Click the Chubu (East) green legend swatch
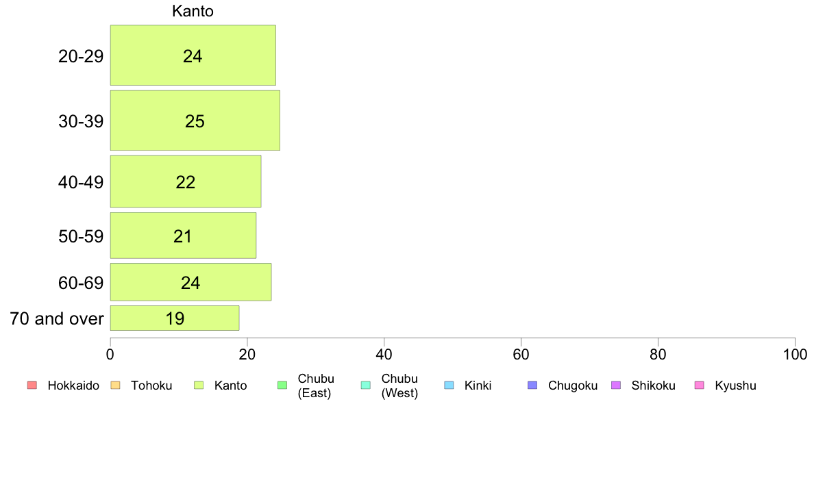The width and height of the screenshot is (814, 504). pyautogui.click(x=282, y=385)
